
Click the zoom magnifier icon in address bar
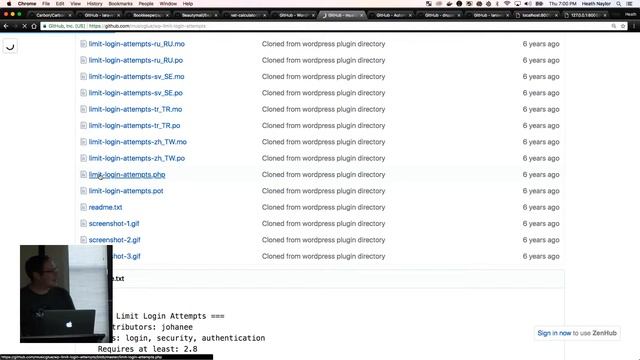coord(613,26)
